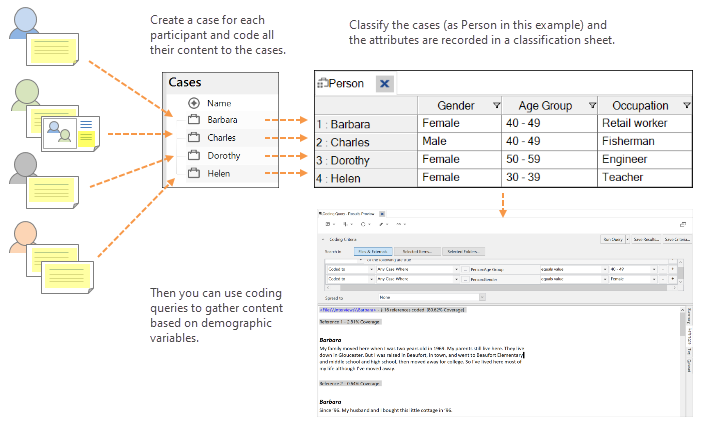The width and height of the screenshot is (703, 430).
Task: Click the Barbara case briefcase icon
Action: [194, 120]
